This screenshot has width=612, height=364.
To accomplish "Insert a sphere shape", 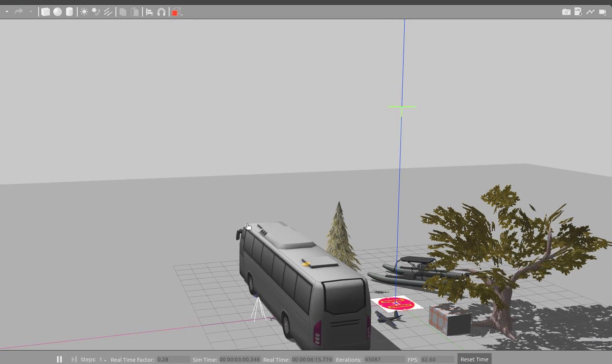I will [57, 12].
